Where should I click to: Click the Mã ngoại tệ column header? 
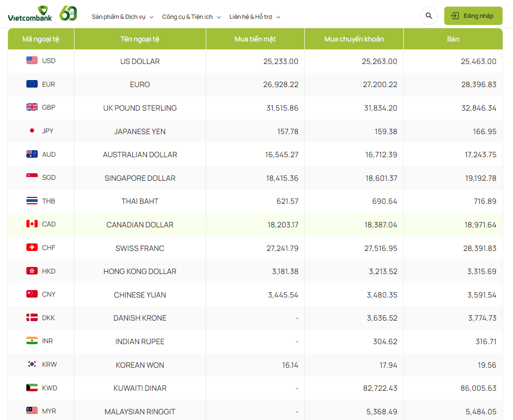coord(41,39)
